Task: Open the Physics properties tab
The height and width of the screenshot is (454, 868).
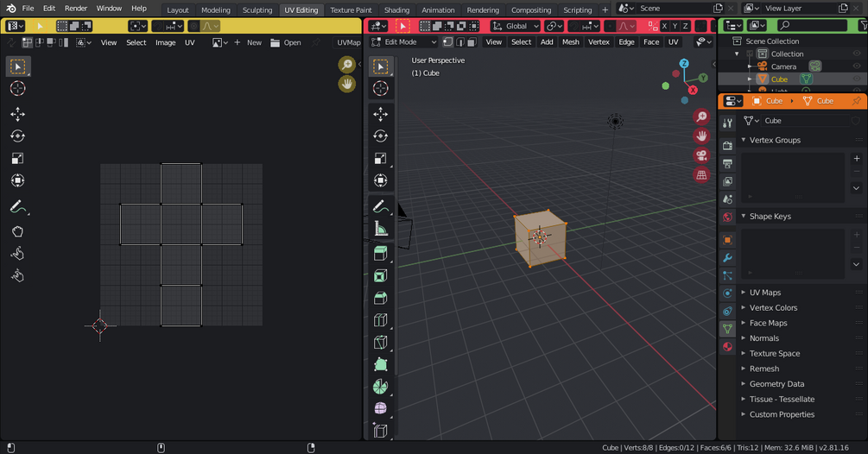Action: [x=727, y=293]
